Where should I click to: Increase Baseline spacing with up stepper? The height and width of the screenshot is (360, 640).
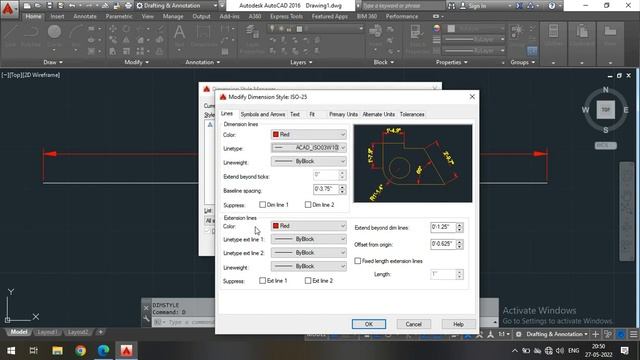[342, 187]
